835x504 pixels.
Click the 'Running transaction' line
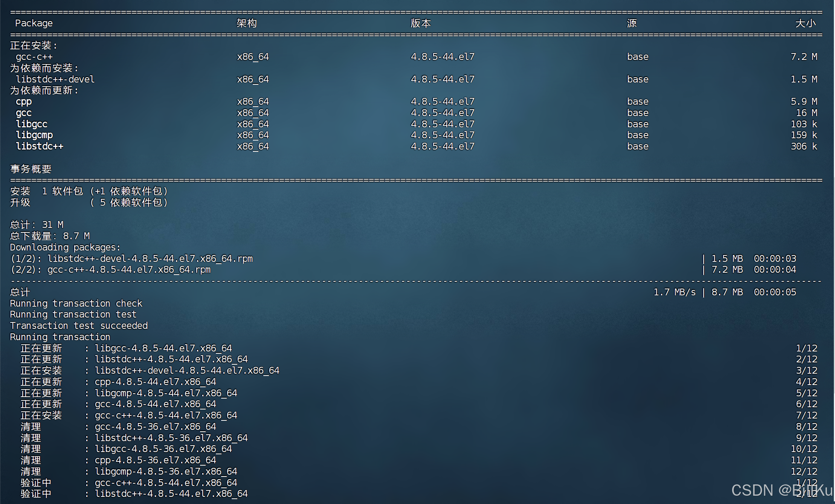coord(60,337)
